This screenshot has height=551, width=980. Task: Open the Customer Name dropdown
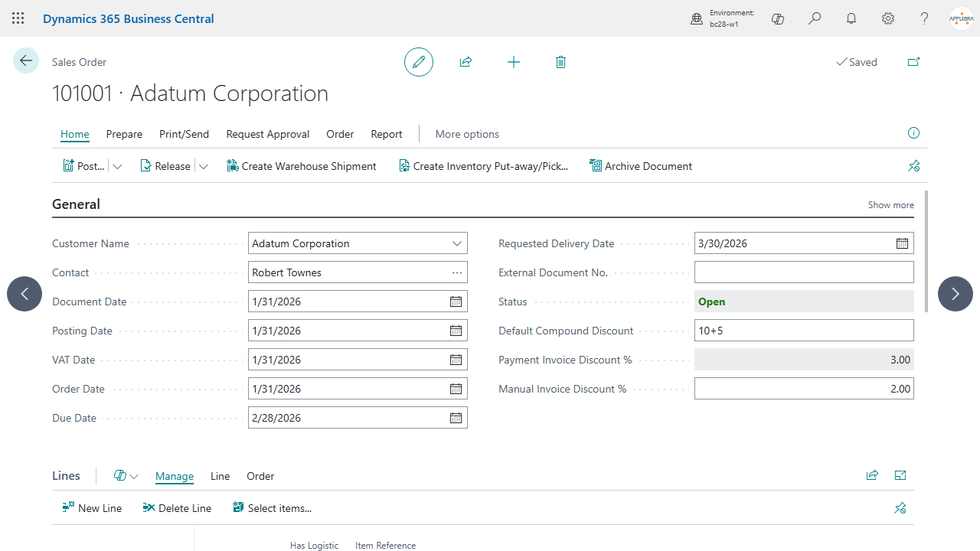tap(457, 243)
